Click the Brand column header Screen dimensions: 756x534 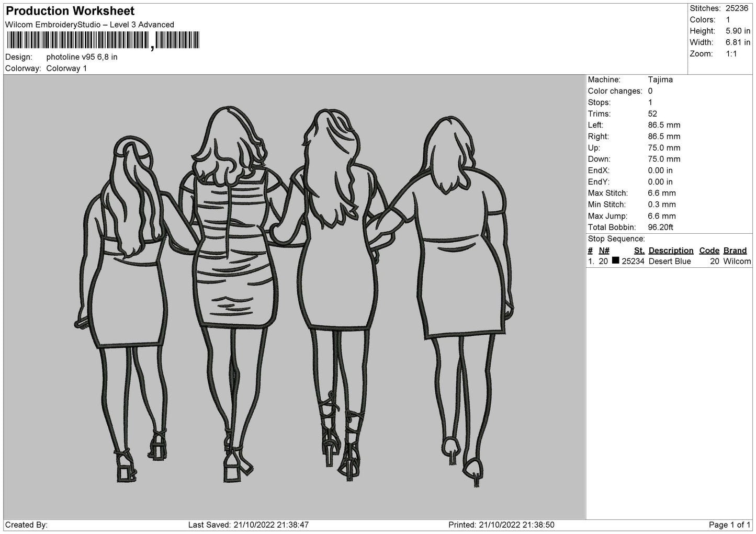(735, 251)
